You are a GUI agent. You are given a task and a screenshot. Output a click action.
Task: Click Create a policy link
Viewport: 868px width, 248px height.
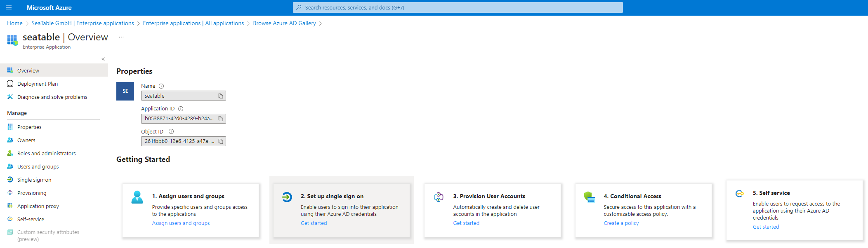point(621,223)
